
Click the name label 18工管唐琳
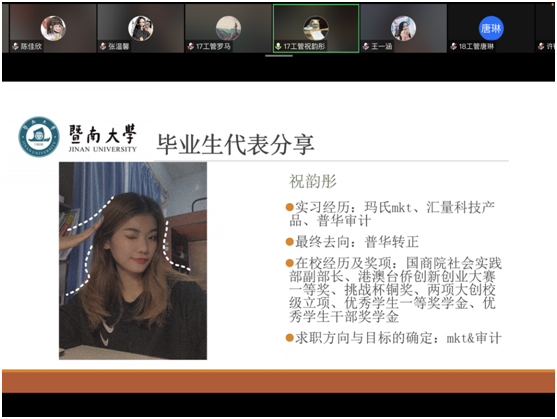[x=476, y=46]
